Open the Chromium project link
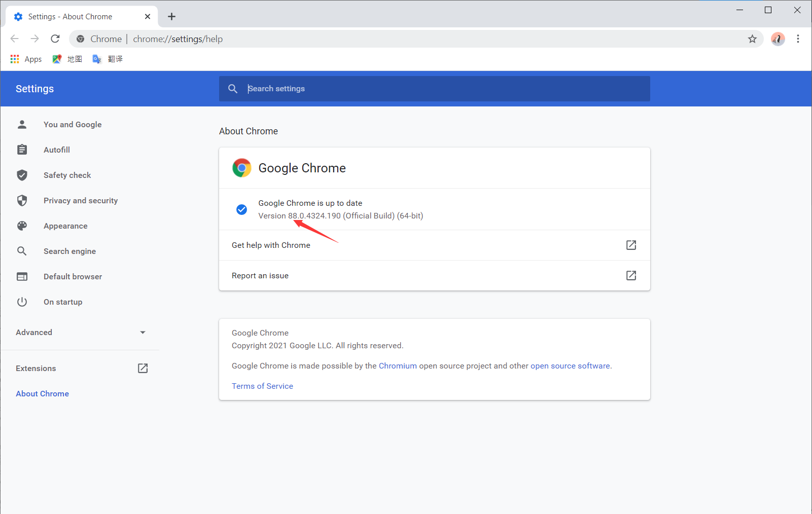812x514 pixels. pos(398,365)
